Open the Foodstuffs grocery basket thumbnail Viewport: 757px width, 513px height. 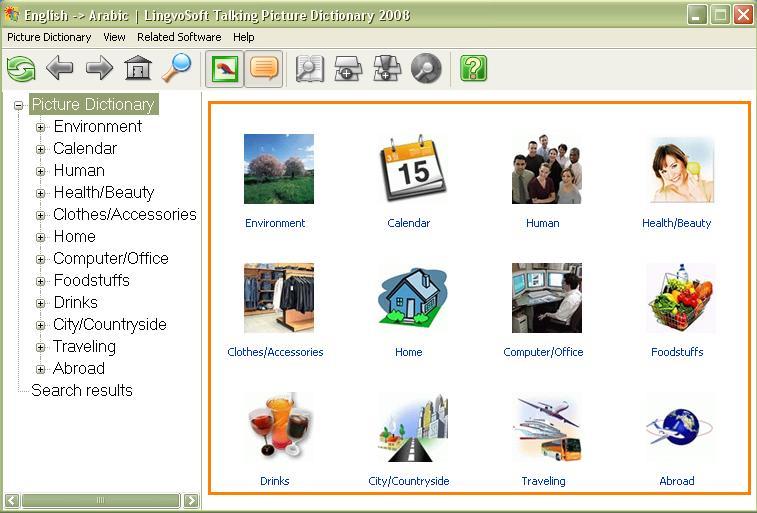(681, 298)
